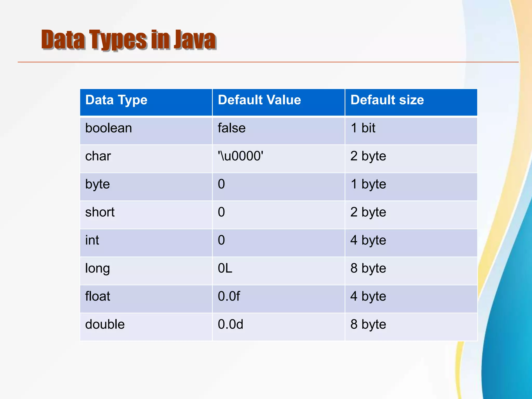Select the 'Default Value' column header
The width and height of the screenshot is (532, 399).
259,100
